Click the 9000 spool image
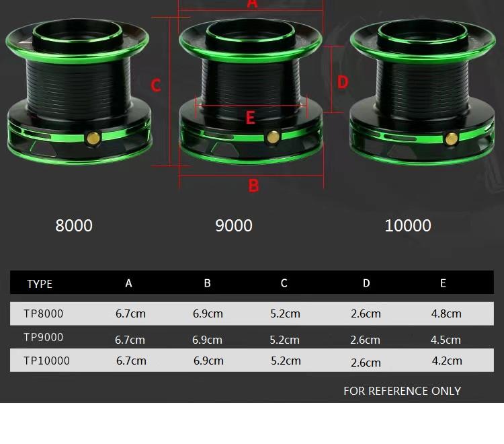The image size is (504, 444). point(251,91)
